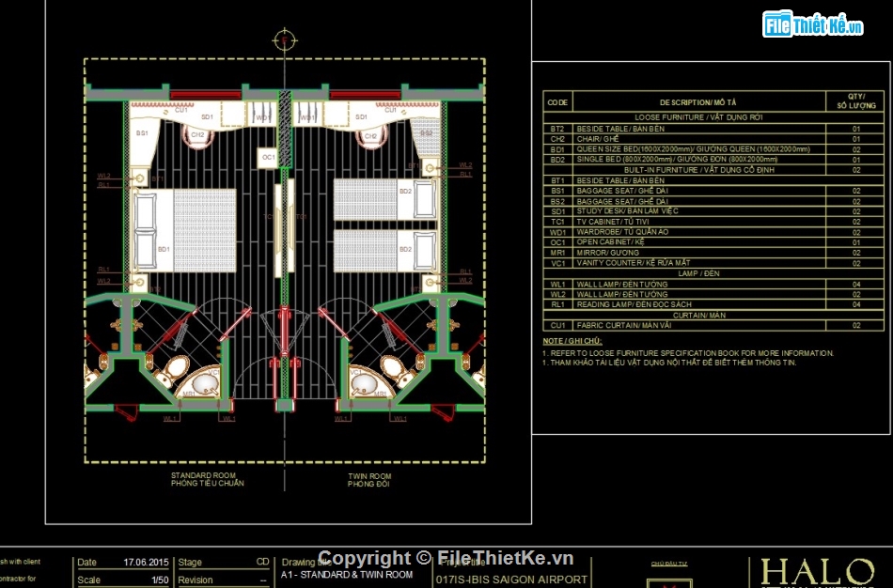Click the Copyright FileThietKe.vn watermark
Viewport: 893px width, 588px height.
click(446, 558)
